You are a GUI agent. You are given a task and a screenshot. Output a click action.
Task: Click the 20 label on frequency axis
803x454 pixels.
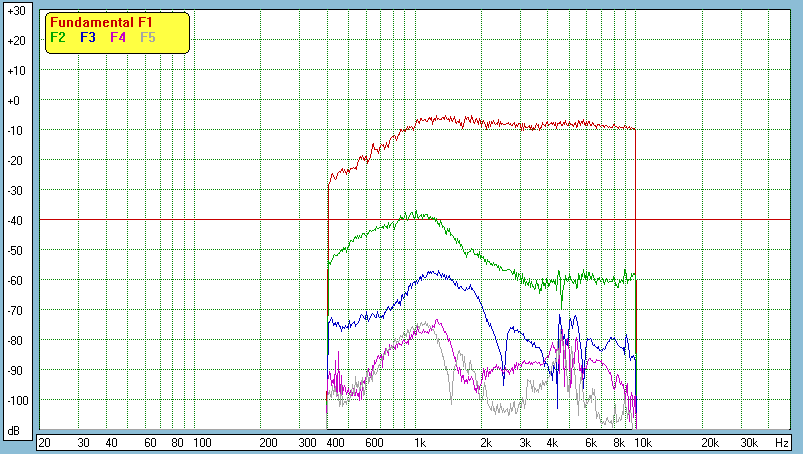point(44,442)
